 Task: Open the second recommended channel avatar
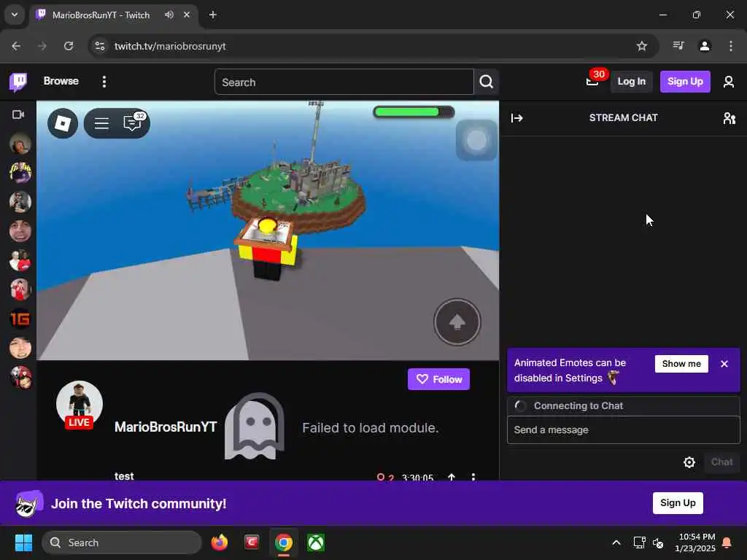pos(20,172)
